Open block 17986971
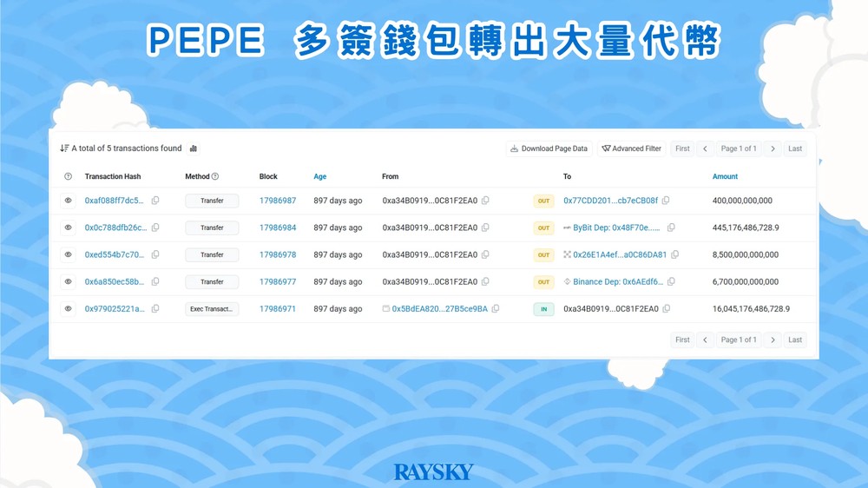This screenshot has width=868, height=488. (278, 308)
